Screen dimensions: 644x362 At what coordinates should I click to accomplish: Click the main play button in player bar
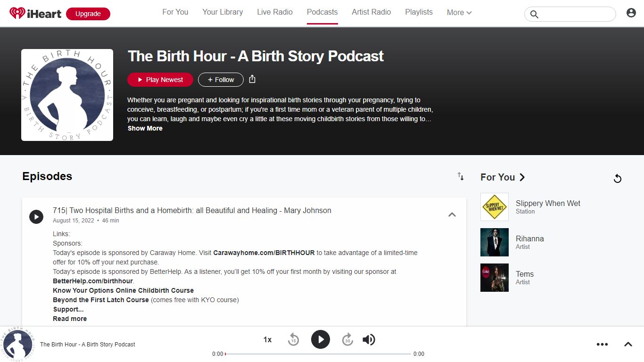(x=321, y=339)
